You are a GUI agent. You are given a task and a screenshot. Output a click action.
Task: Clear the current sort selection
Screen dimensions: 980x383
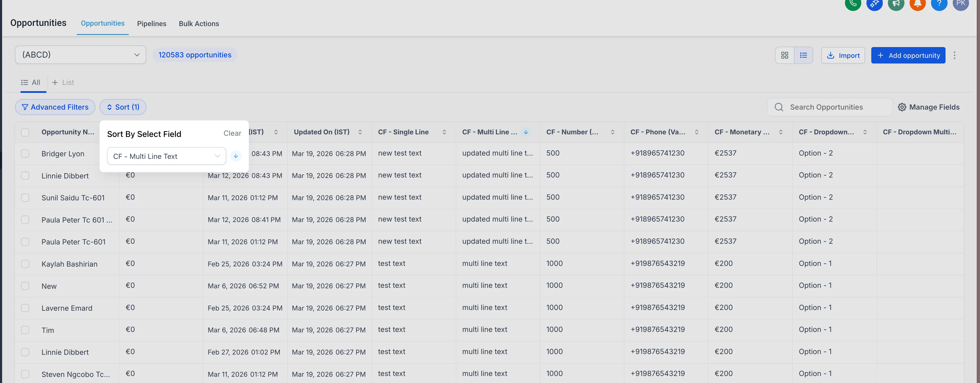pos(232,133)
